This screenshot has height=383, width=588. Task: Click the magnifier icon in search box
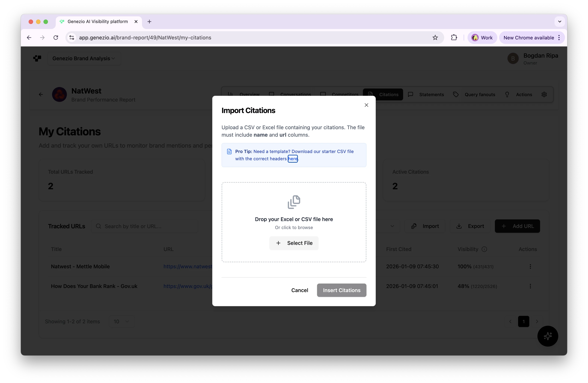coord(98,226)
